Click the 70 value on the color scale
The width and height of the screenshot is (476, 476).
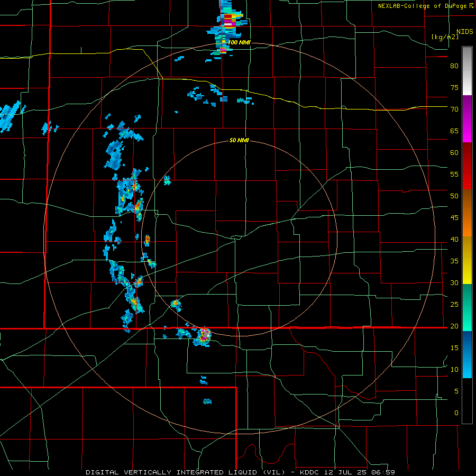[454, 109]
